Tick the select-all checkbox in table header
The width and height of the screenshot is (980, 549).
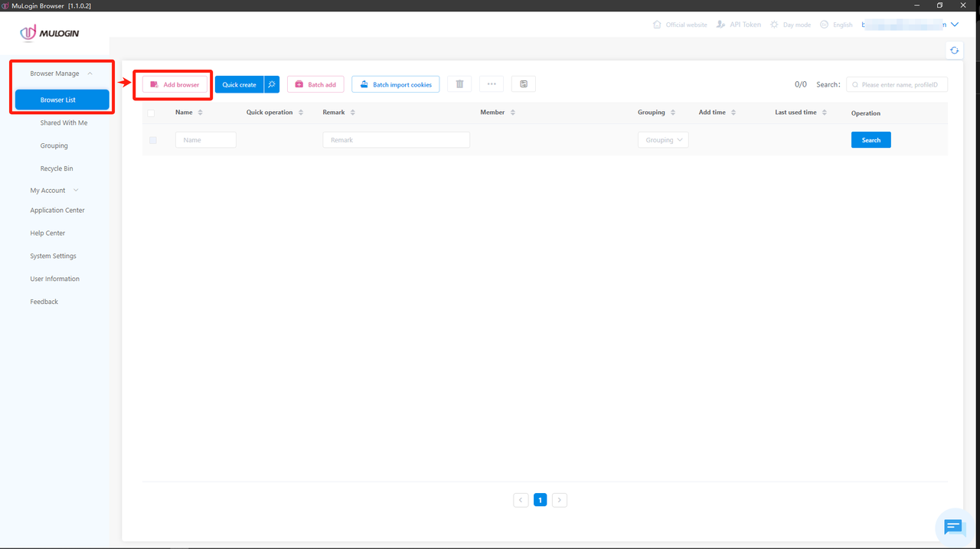point(151,113)
